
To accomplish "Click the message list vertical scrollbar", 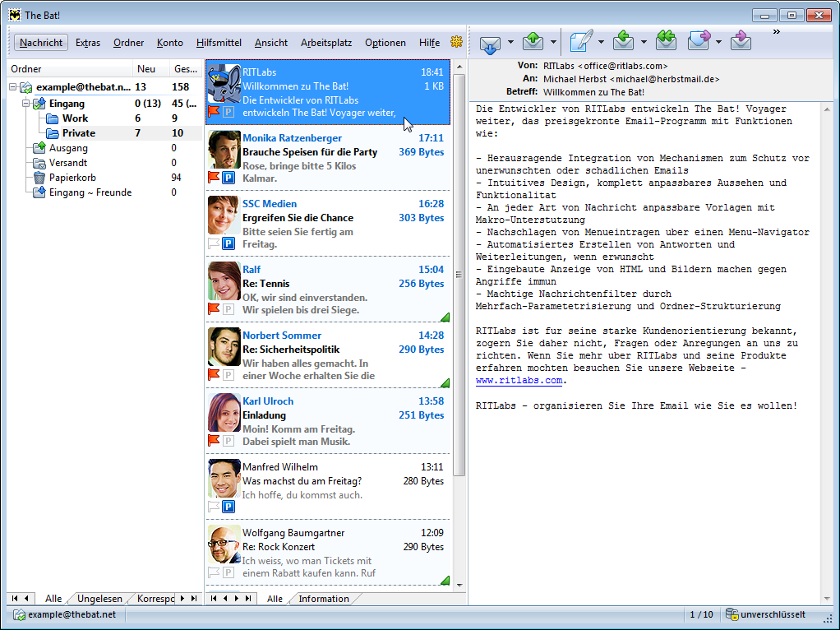I will click(x=459, y=329).
